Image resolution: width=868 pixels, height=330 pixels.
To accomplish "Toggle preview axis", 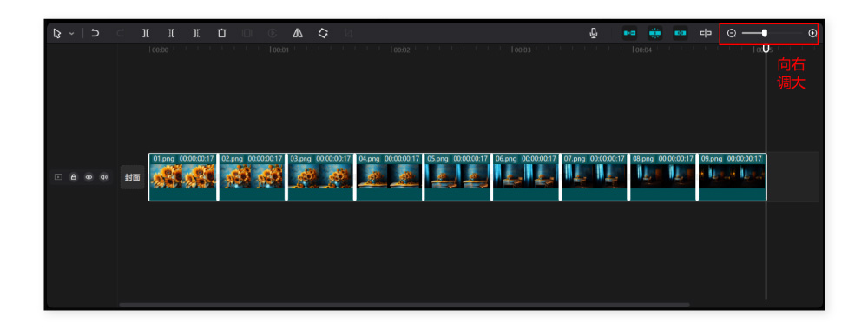I will [x=705, y=33].
